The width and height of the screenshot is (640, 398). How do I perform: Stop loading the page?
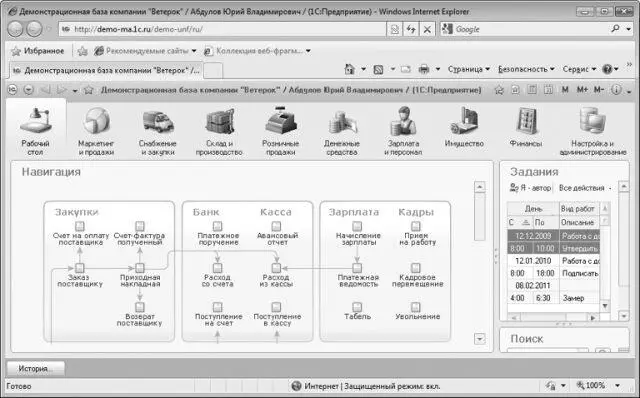[x=427, y=29]
